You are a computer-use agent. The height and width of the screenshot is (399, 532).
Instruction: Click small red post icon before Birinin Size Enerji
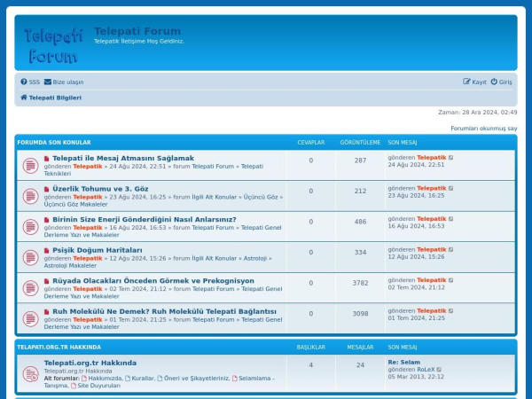[46, 220]
